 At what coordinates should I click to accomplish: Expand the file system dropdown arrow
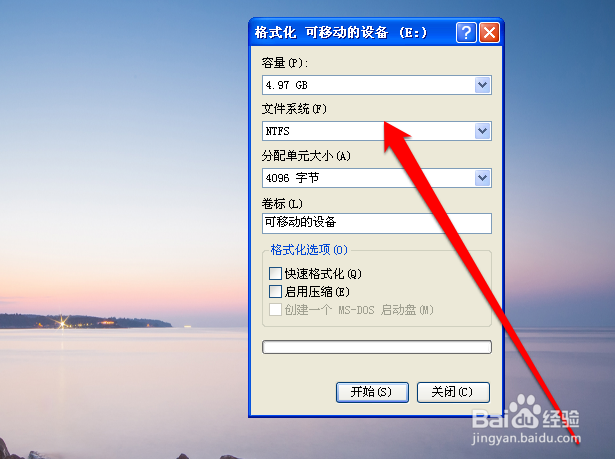click(482, 131)
